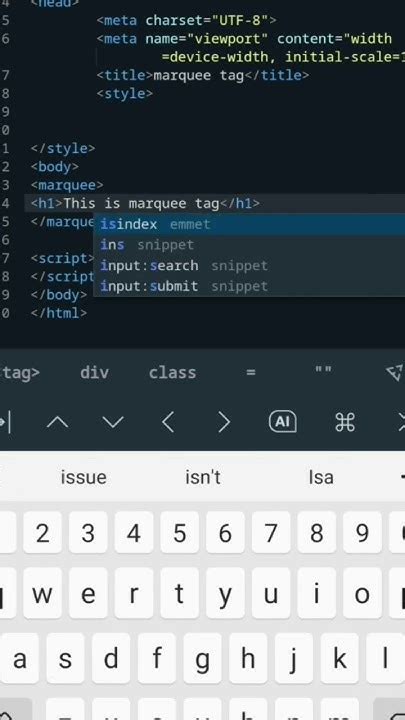This screenshot has width=405, height=720.
Task: Tap the AI assistant icon
Action: tap(282, 422)
